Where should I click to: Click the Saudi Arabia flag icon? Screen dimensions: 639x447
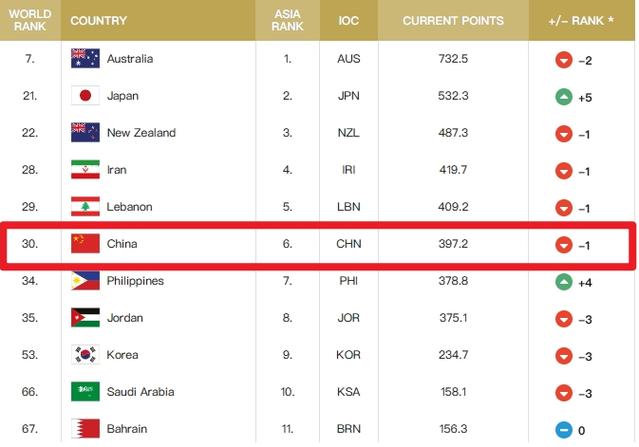[85, 392]
